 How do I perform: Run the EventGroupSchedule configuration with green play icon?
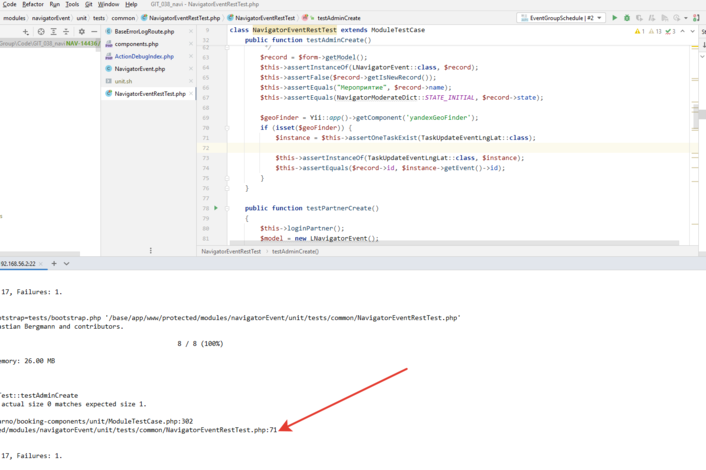(614, 18)
